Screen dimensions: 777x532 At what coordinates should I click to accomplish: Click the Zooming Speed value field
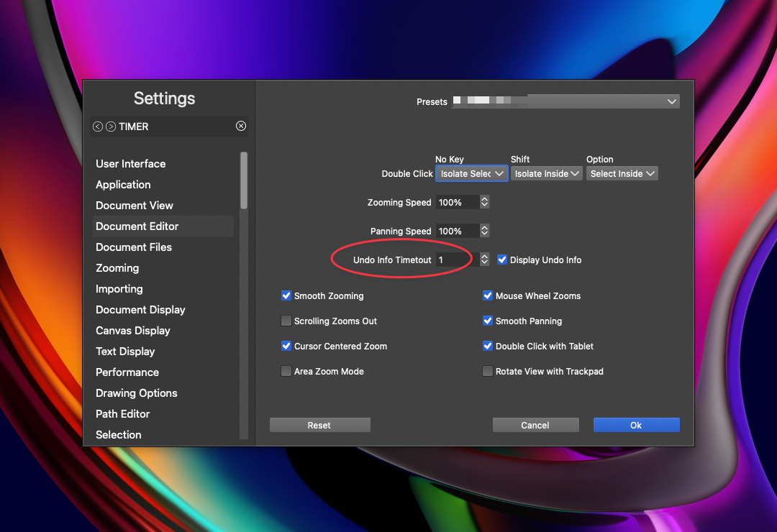pyautogui.click(x=458, y=202)
